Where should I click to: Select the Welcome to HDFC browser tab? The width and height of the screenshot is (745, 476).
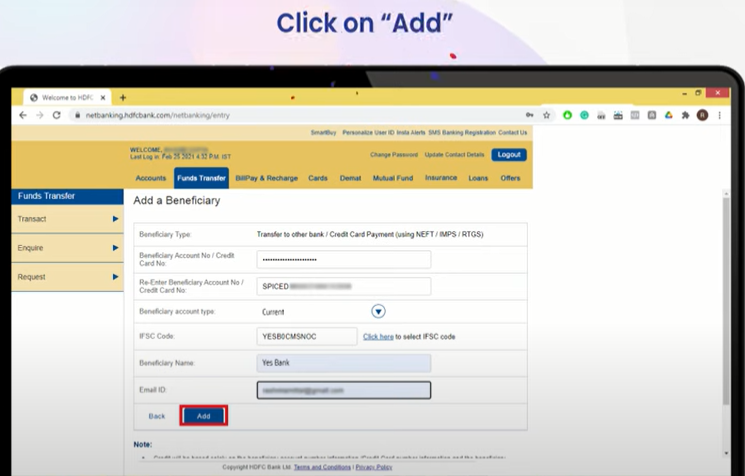[67, 97]
